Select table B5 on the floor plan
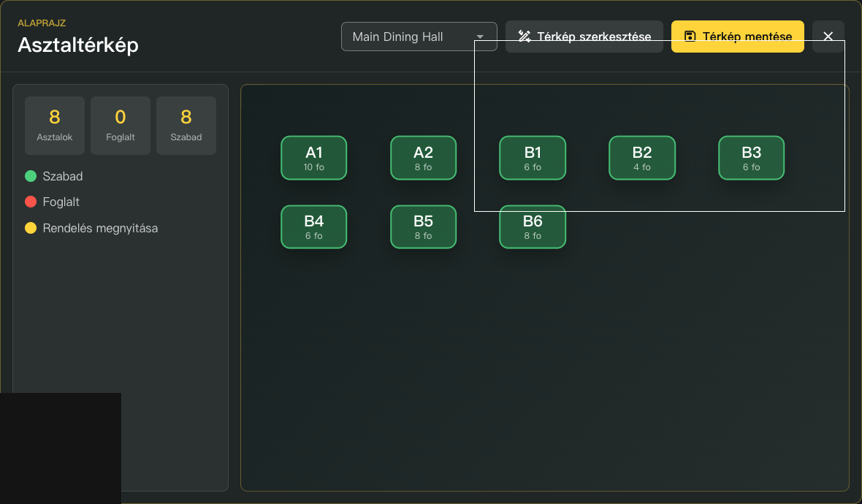Image resolution: width=862 pixels, height=504 pixels. [x=423, y=227]
